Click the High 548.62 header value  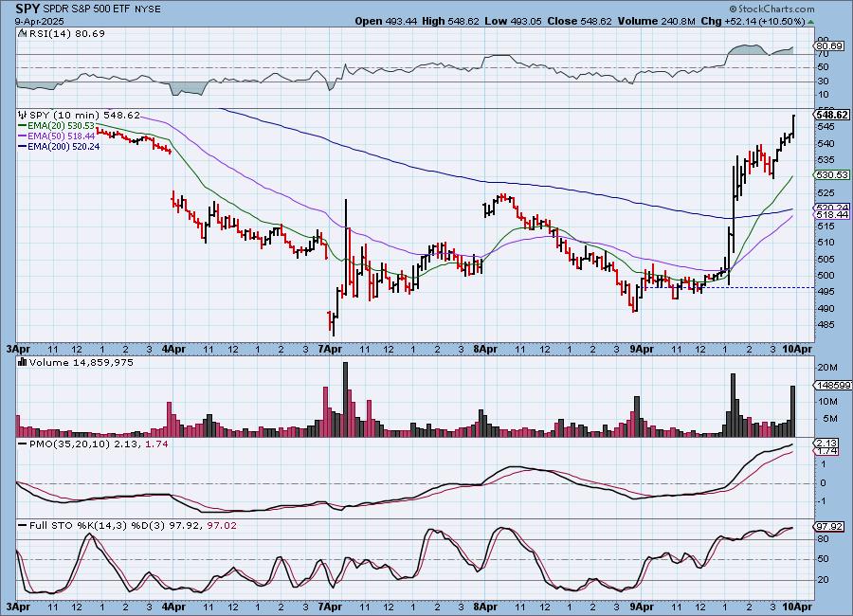coord(450,21)
